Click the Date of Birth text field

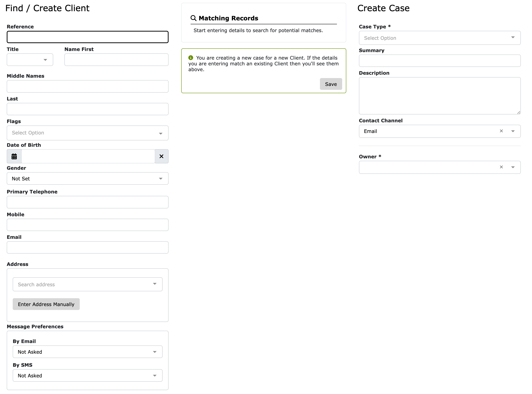[88, 156]
